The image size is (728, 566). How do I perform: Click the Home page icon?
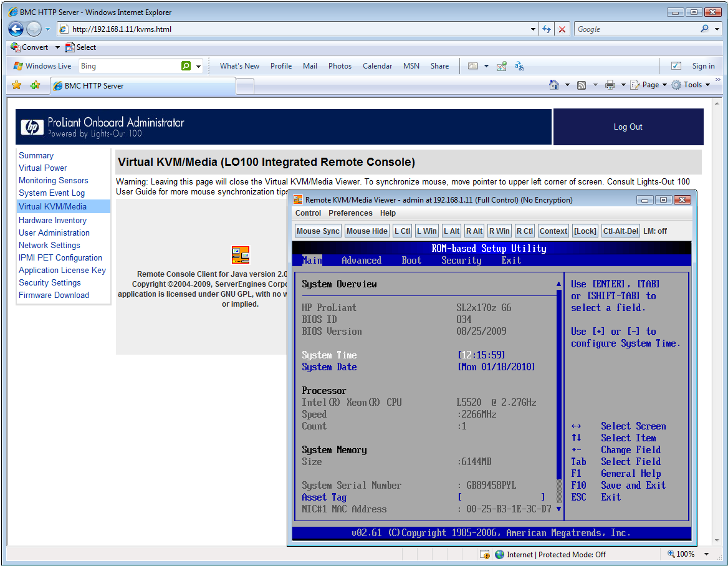[553, 85]
